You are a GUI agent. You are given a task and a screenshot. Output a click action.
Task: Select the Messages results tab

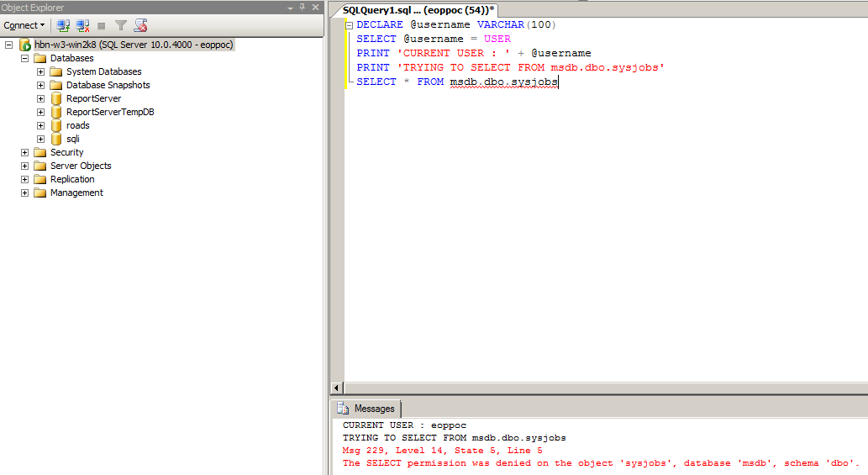click(366, 409)
